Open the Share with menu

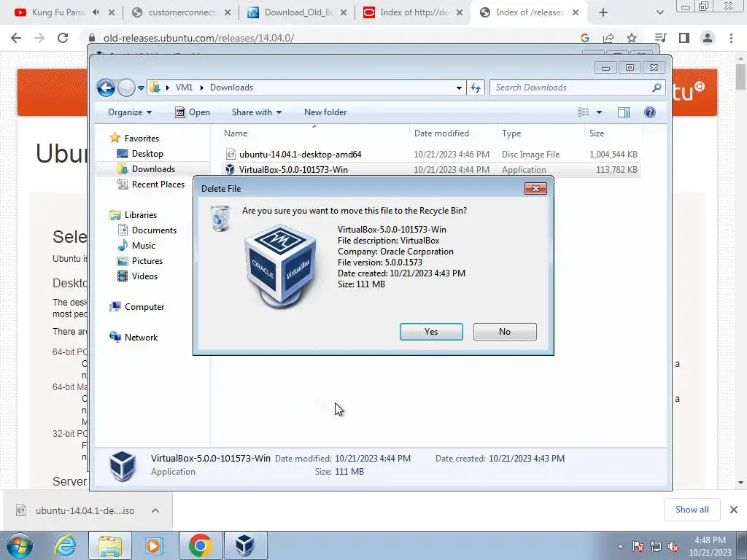click(256, 112)
